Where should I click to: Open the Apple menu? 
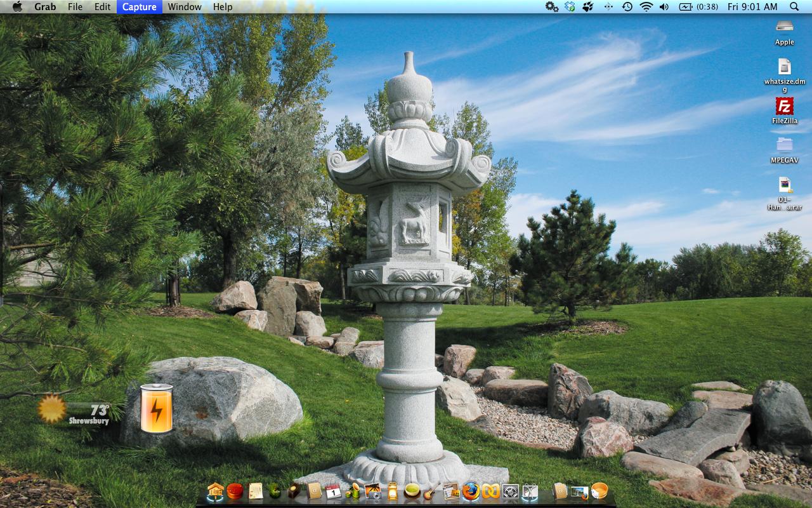(x=17, y=6)
